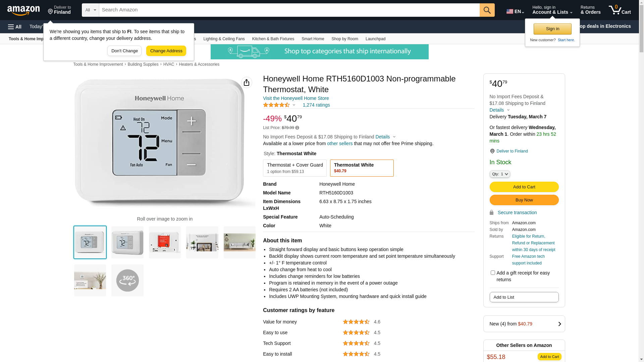Visit the Honeywell Home Store link
This screenshot has height=362, width=644.
296,98
